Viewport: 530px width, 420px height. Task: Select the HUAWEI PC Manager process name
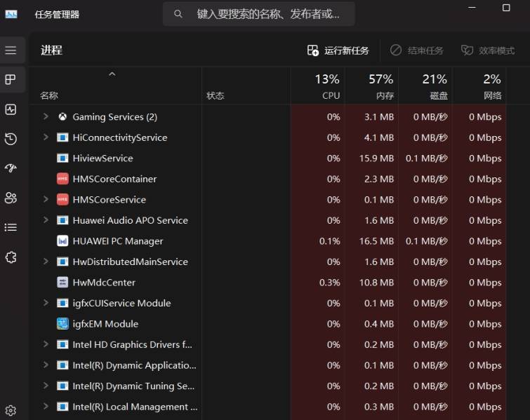[x=118, y=241]
